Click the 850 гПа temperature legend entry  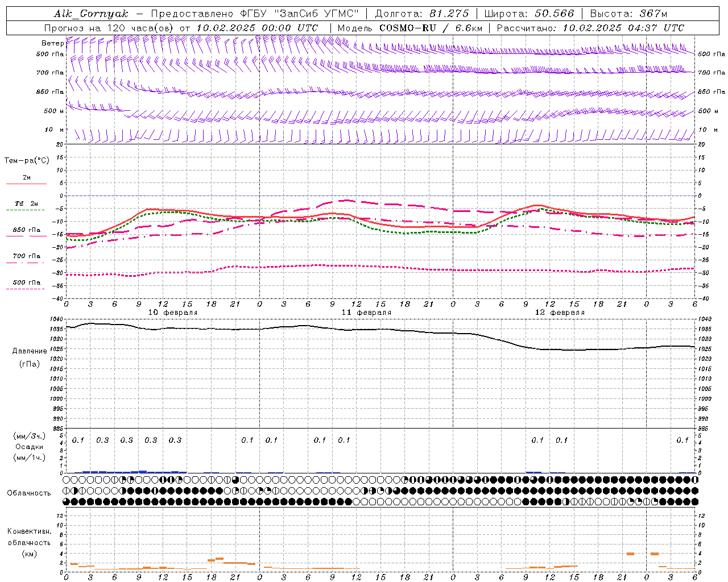(27, 230)
